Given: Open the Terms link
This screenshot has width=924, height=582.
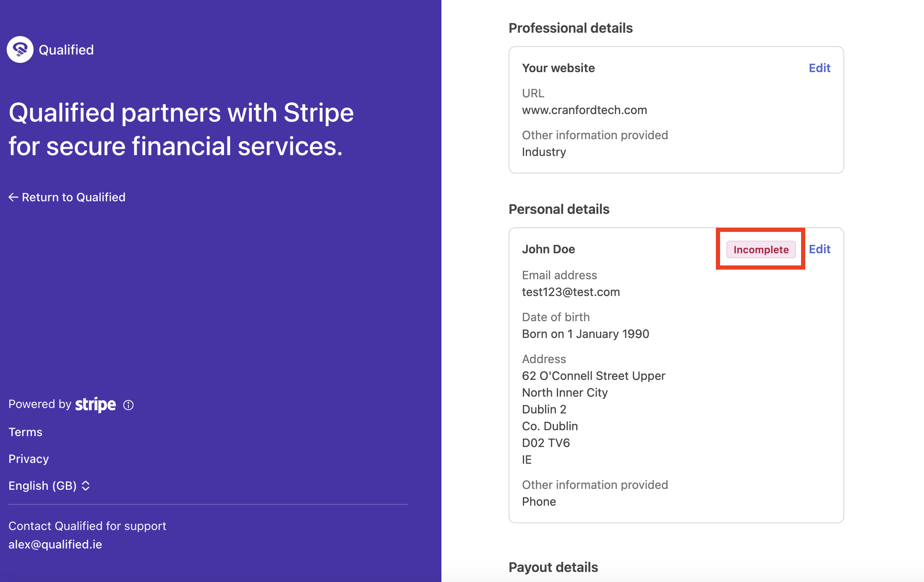Looking at the screenshot, I should [25, 432].
